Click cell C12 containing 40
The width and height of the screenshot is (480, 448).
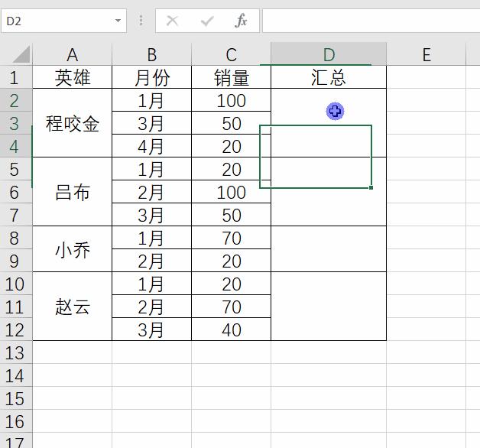[231, 330]
